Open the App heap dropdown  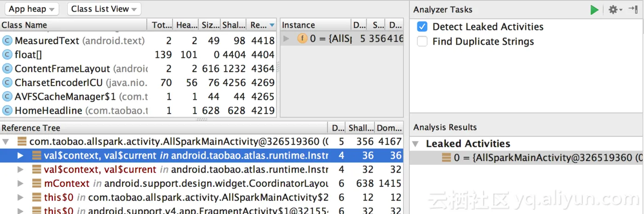31,9
